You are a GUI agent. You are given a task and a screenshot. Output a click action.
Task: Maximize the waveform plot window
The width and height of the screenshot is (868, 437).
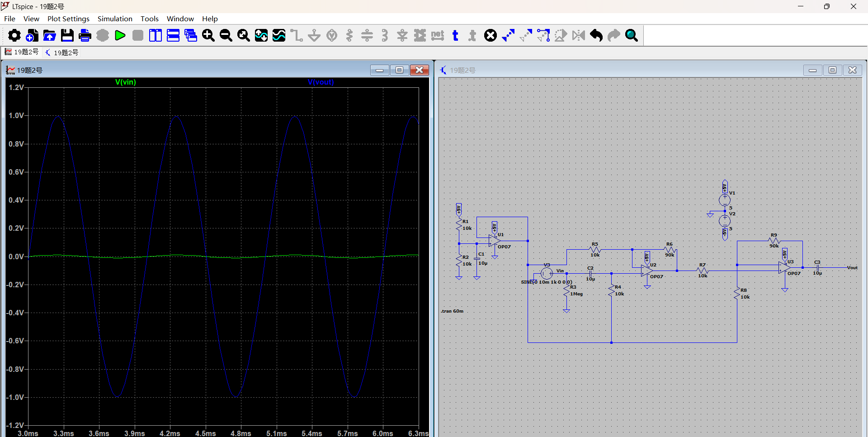[x=400, y=70]
